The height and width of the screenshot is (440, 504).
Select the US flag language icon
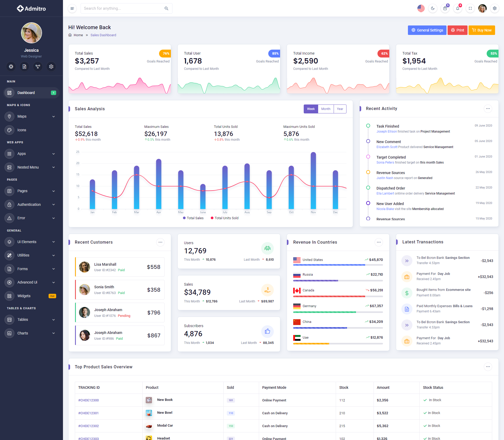[421, 8]
